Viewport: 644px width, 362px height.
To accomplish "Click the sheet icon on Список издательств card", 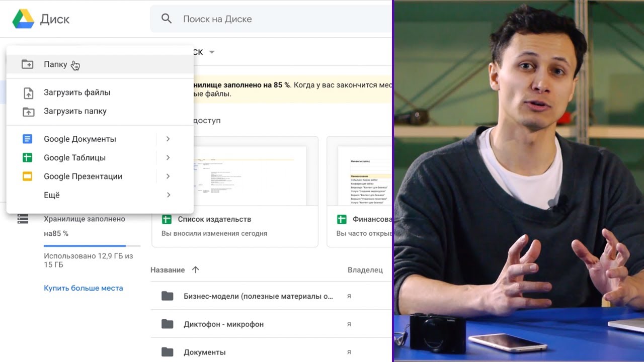I will [x=167, y=219].
